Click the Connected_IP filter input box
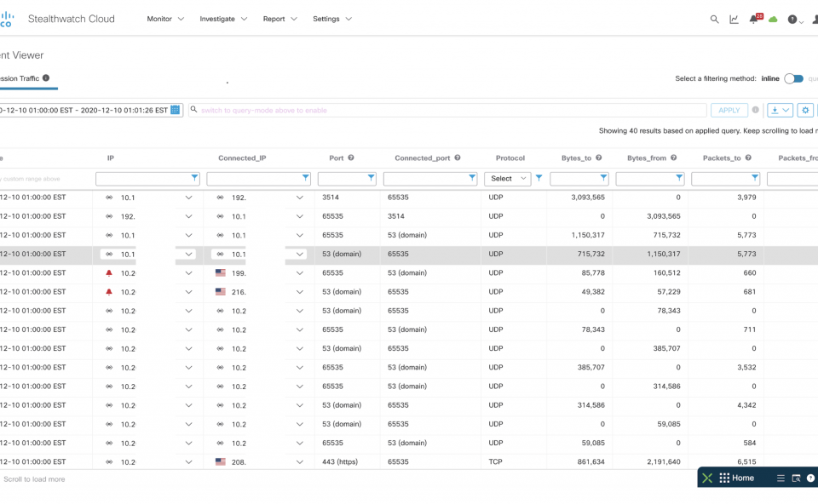This screenshot has height=504, width=818. coord(259,179)
